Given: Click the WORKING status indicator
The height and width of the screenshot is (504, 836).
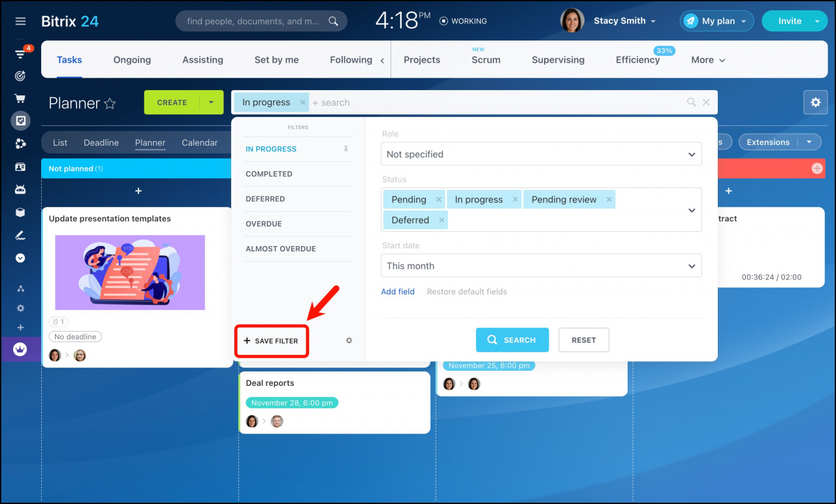Looking at the screenshot, I should (463, 21).
